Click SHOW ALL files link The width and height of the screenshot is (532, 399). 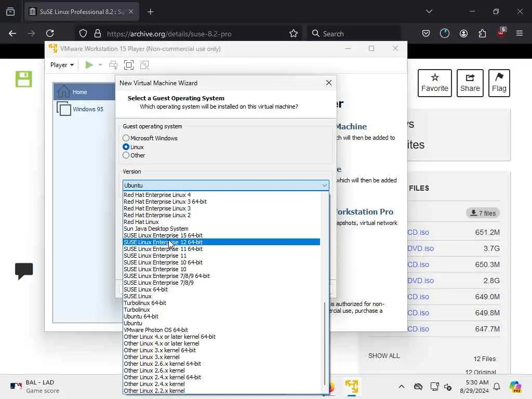(384, 355)
